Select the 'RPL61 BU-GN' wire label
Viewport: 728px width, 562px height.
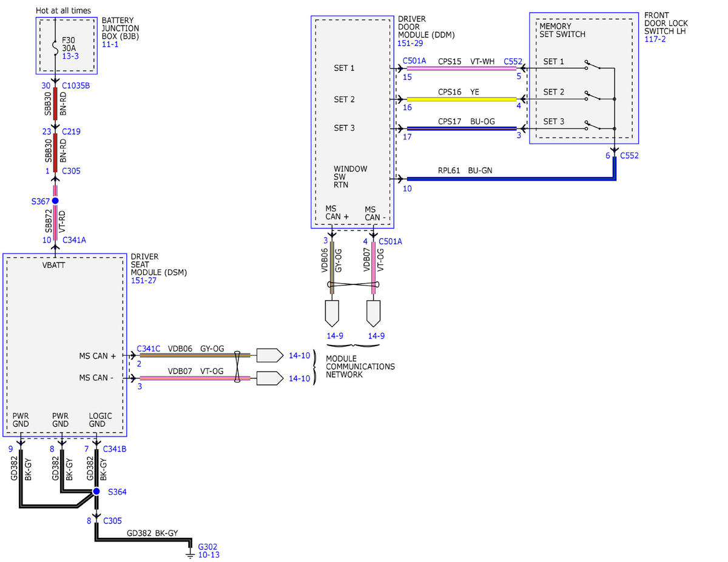[x=465, y=171]
